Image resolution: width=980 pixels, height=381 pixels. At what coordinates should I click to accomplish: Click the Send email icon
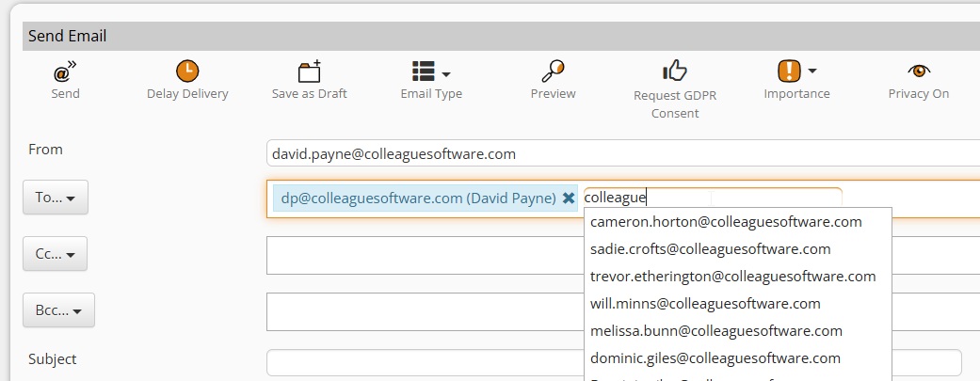point(65,72)
